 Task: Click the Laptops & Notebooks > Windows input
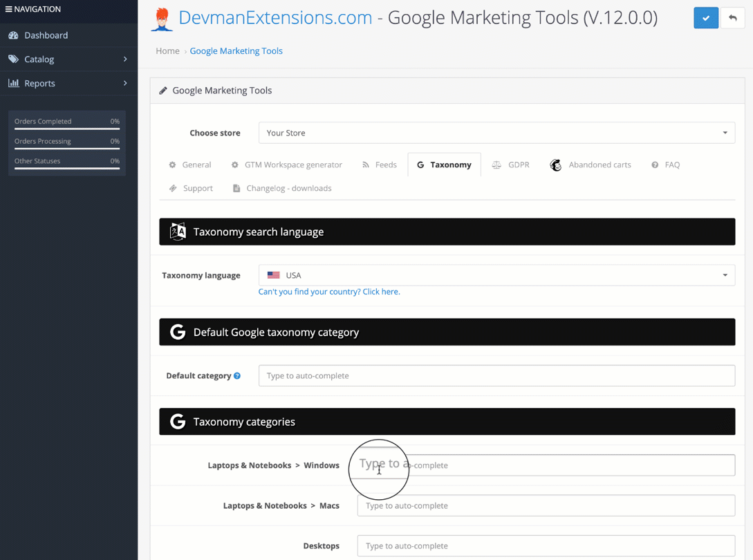click(x=546, y=465)
